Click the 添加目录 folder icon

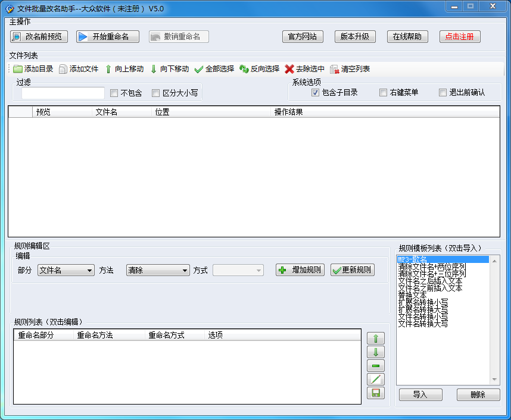click(18, 69)
